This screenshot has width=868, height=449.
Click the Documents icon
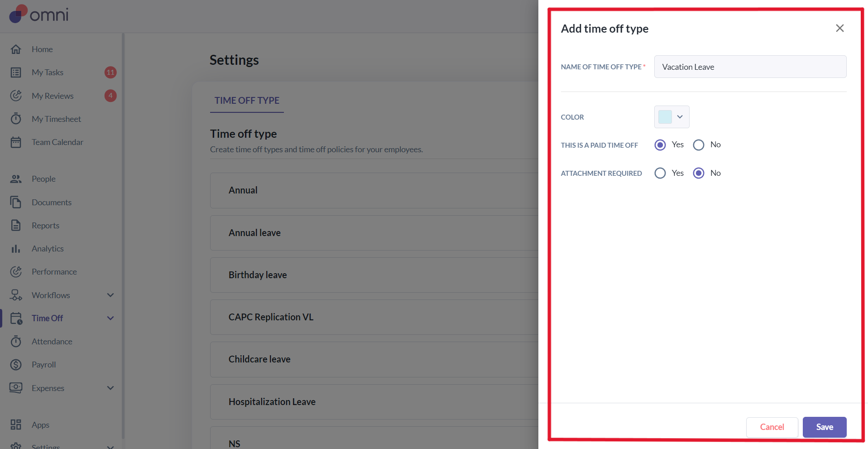pos(16,202)
